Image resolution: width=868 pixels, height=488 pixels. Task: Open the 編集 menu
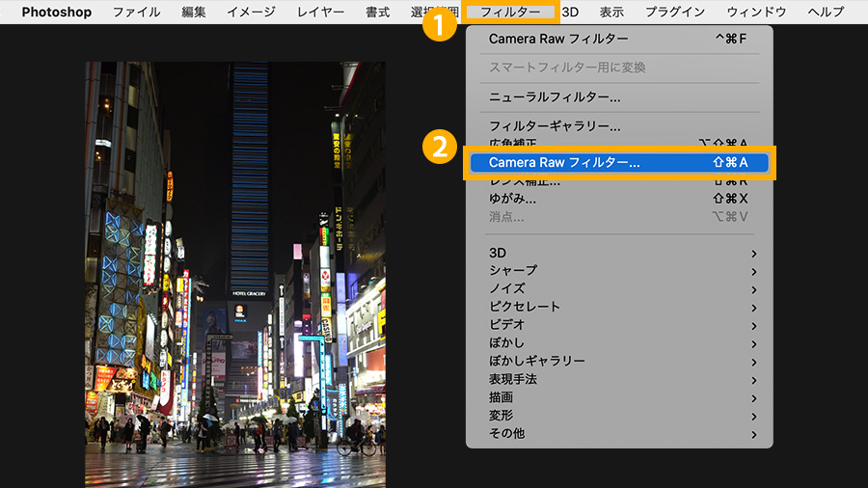pos(193,12)
